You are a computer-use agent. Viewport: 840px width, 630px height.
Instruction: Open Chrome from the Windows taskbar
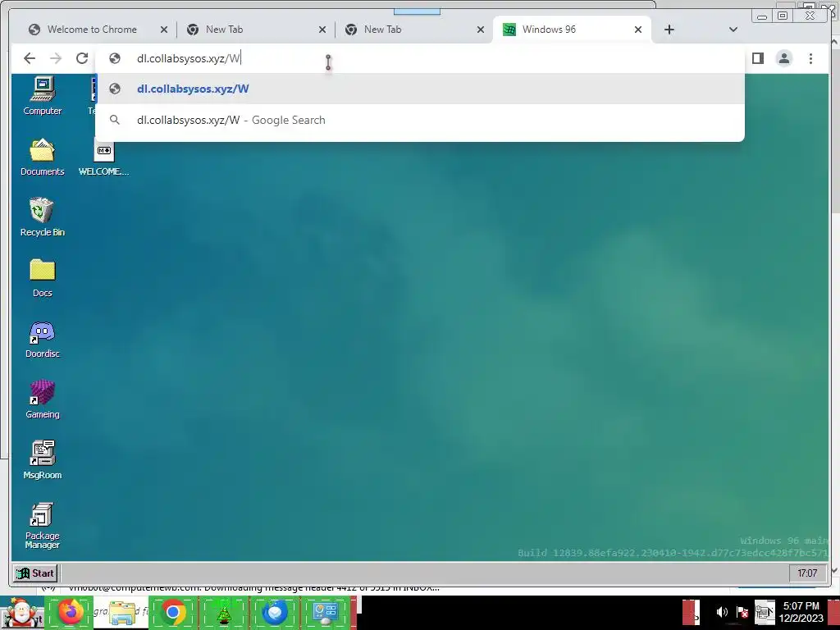click(x=172, y=612)
